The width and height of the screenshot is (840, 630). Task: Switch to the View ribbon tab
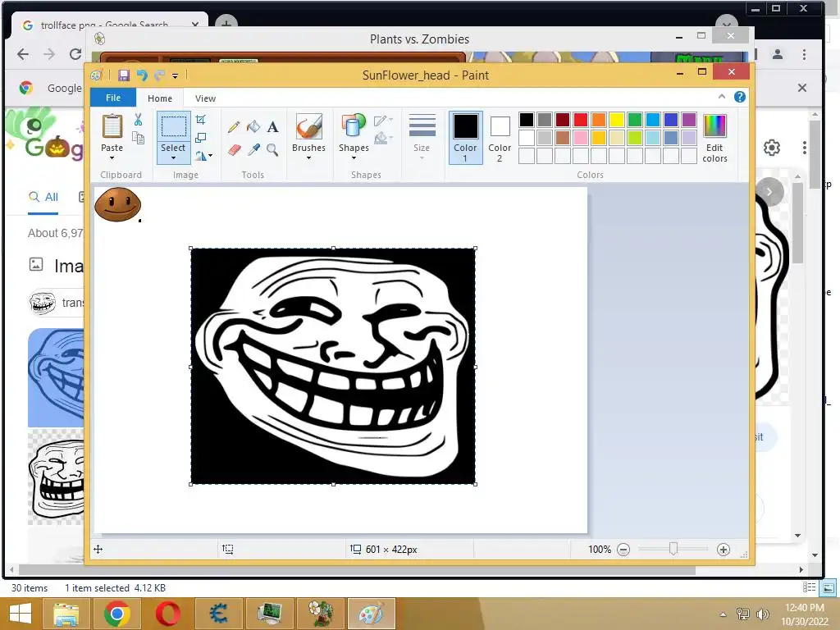205,98
